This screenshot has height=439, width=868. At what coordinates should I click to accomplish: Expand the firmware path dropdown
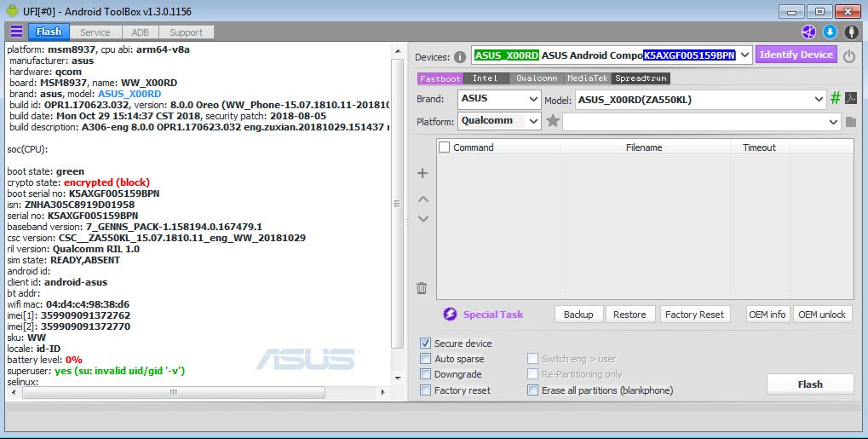[x=833, y=121]
